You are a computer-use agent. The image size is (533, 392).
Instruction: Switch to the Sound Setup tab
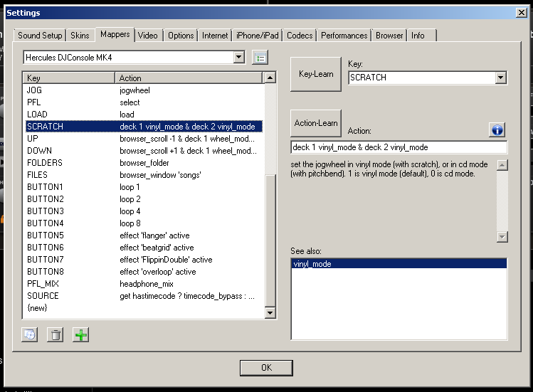click(40, 36)
